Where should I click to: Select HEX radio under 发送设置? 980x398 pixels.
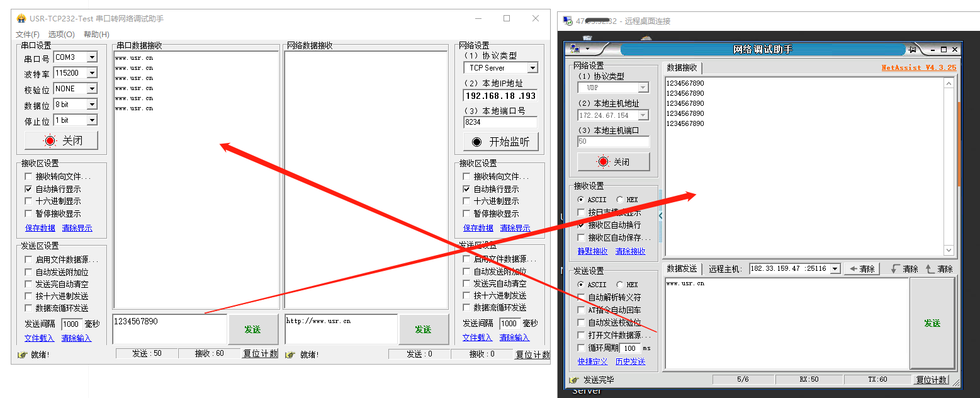click(x=620, y=285)
